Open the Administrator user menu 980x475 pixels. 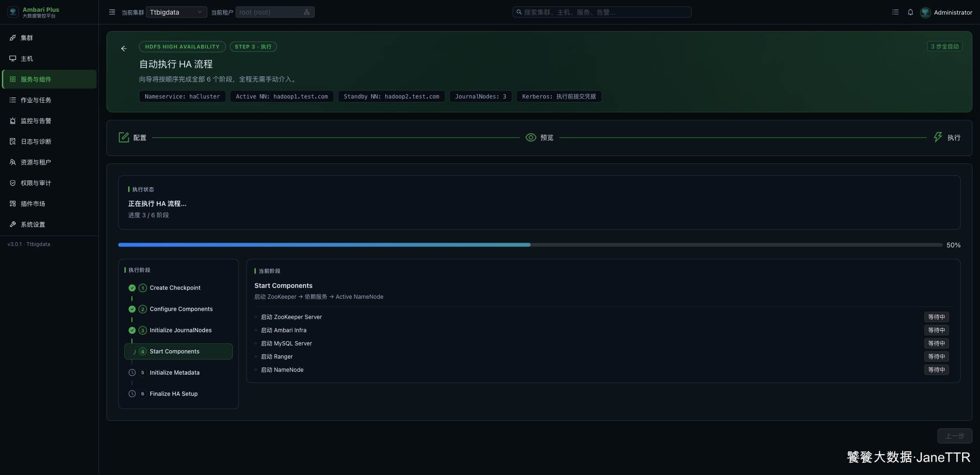pyautogui.click(x=946, y=12)
